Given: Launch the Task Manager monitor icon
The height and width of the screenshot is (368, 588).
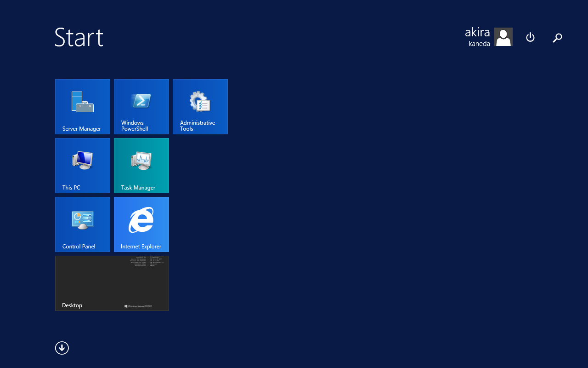Looking at the screenshot, I should tap(141, 161).
